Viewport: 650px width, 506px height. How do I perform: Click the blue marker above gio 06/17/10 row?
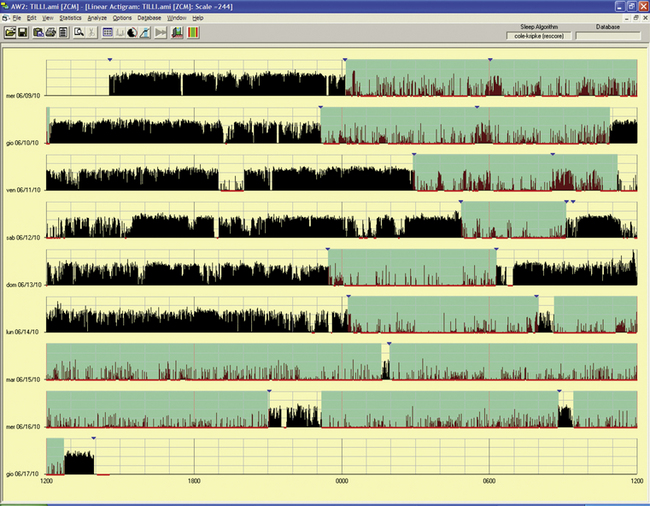tap(93, 438)
